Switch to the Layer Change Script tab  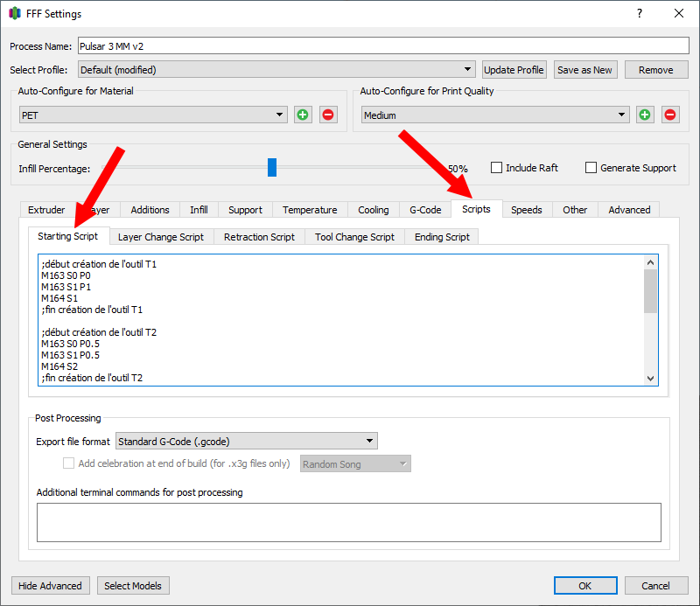tap(161, 237)
